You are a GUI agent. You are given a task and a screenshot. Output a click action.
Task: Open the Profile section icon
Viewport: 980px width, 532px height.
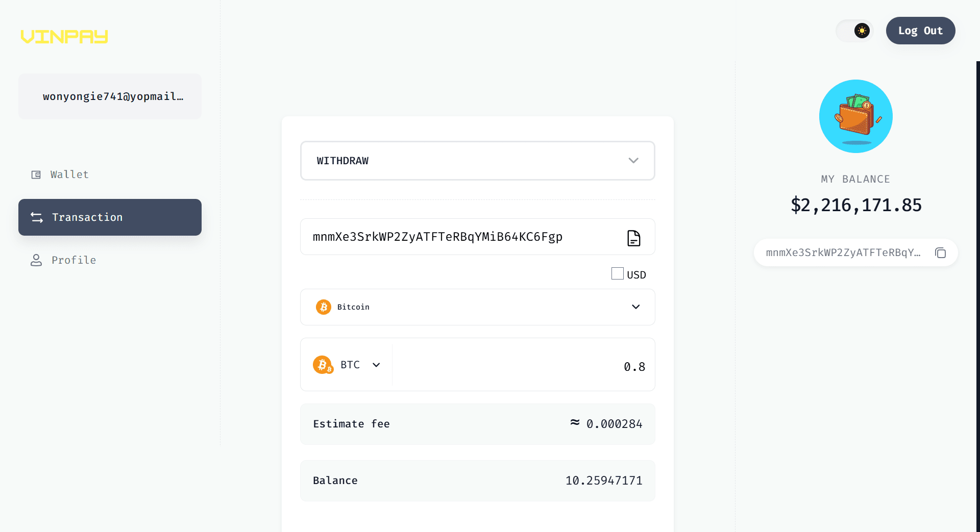pos(36,260)
